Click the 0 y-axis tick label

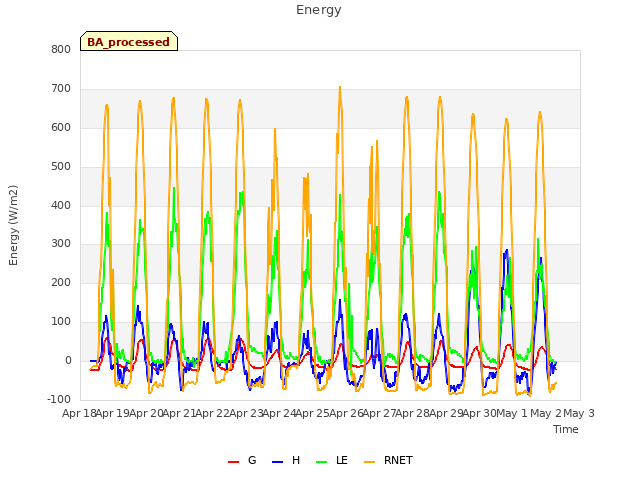coord(68,360)
